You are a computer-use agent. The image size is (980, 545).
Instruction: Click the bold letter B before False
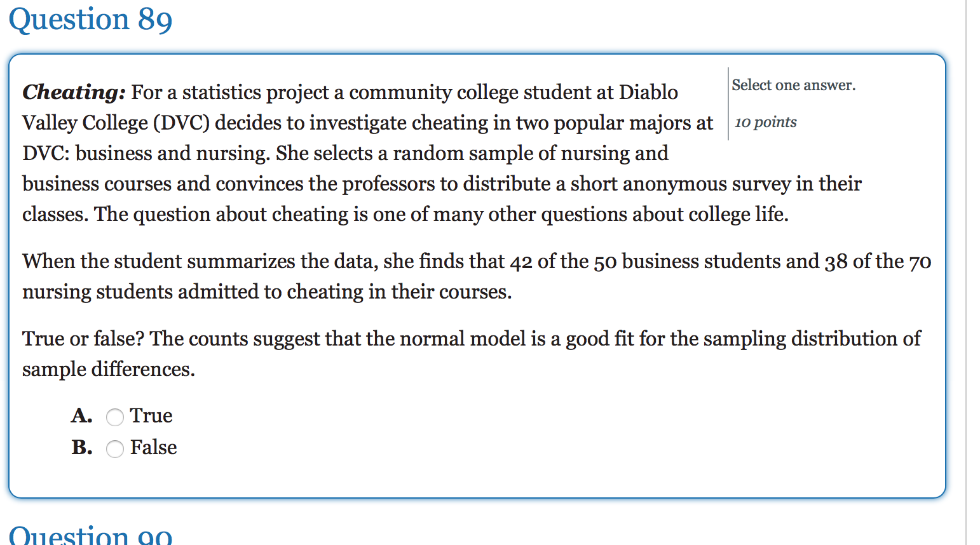coord(81,447)
